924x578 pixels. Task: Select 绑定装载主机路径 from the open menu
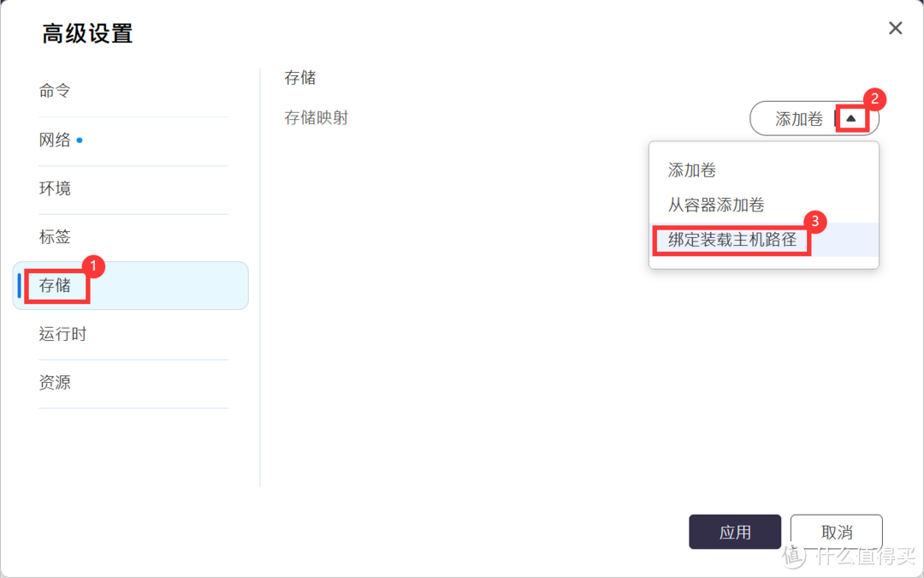(731, 241)
